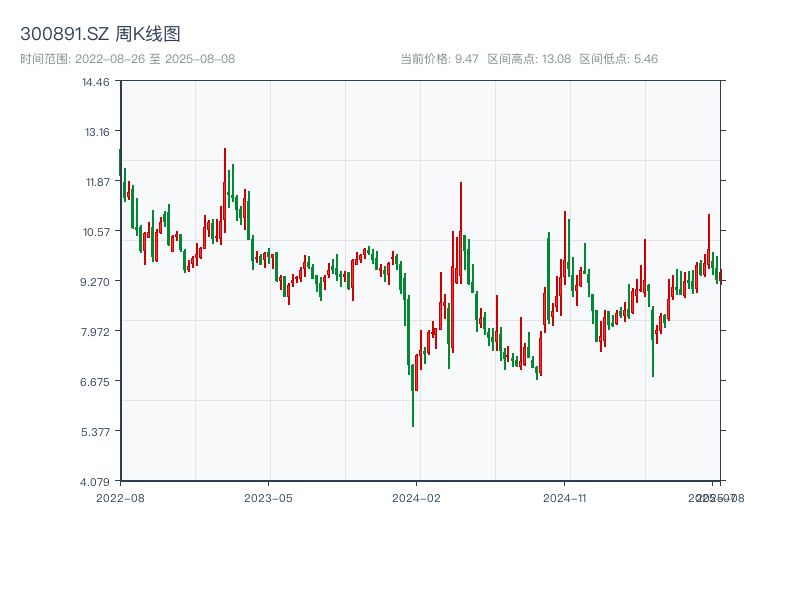800x600 pixels.
Task: Click the 14.46 y-axis price label
Action: tap(96, 82)
